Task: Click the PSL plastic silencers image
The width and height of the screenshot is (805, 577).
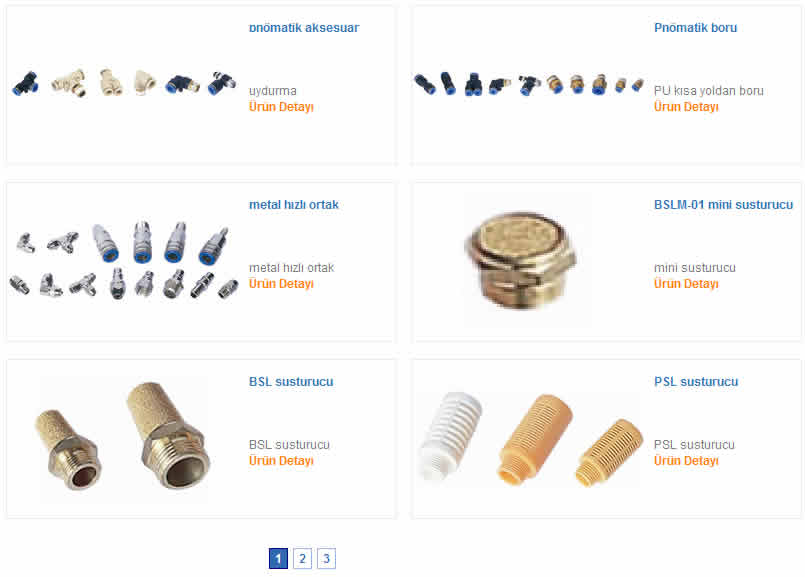Action: 529,439
